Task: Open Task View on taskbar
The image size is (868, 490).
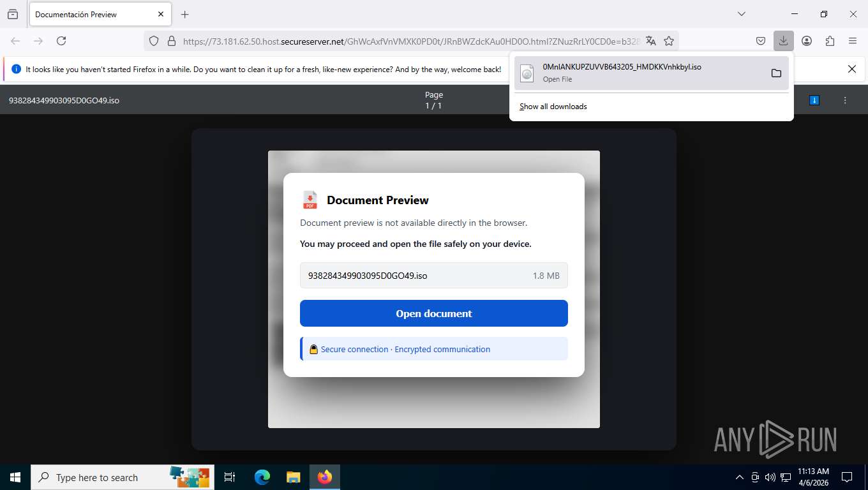Action: pyautogui.click(x=230, y=477)
